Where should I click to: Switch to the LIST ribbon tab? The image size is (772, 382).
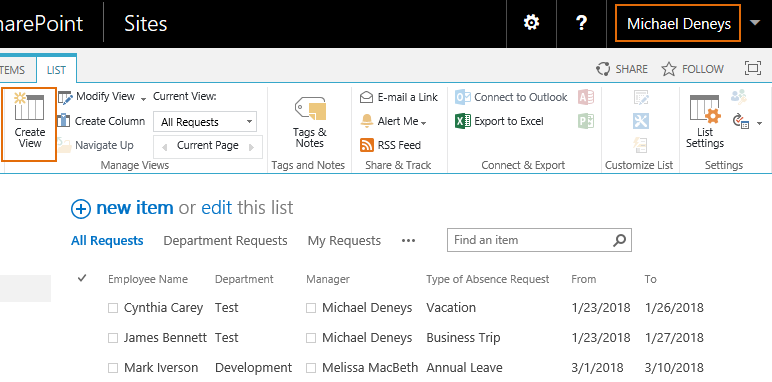pos(56,70)
